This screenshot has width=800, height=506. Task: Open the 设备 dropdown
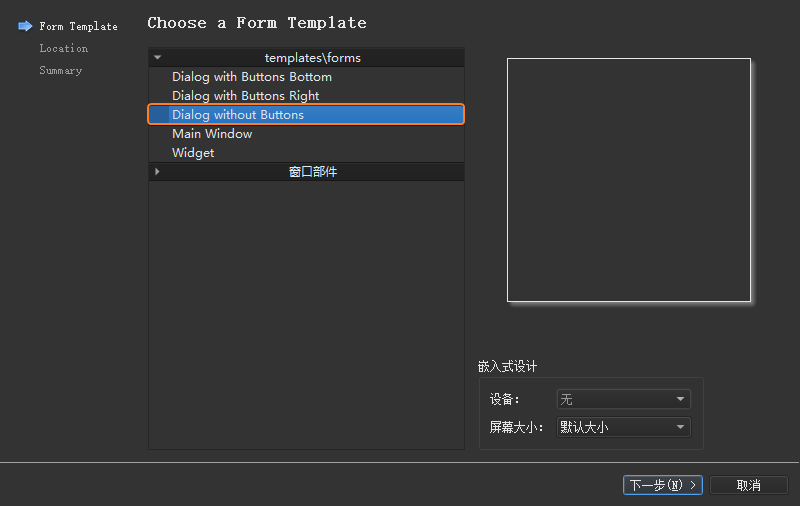click(622, 400)
